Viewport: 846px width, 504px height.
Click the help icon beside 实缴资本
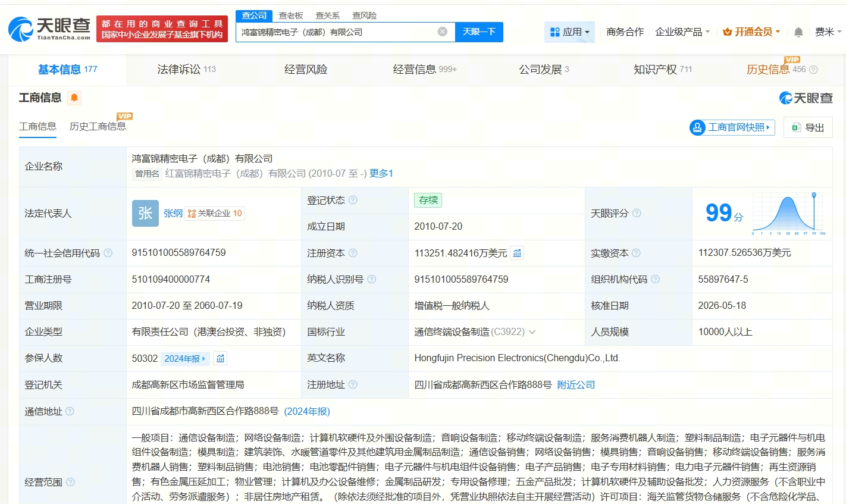(x=636, y=253)
